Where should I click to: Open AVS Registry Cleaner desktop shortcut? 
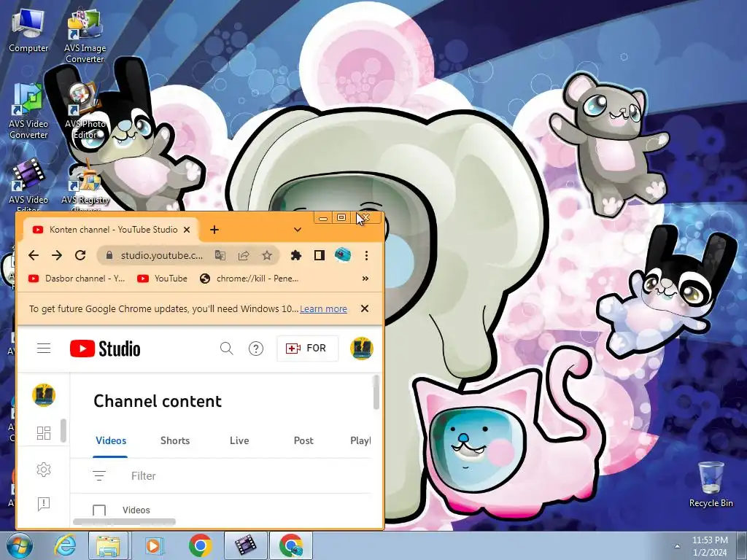pos(85,184)
